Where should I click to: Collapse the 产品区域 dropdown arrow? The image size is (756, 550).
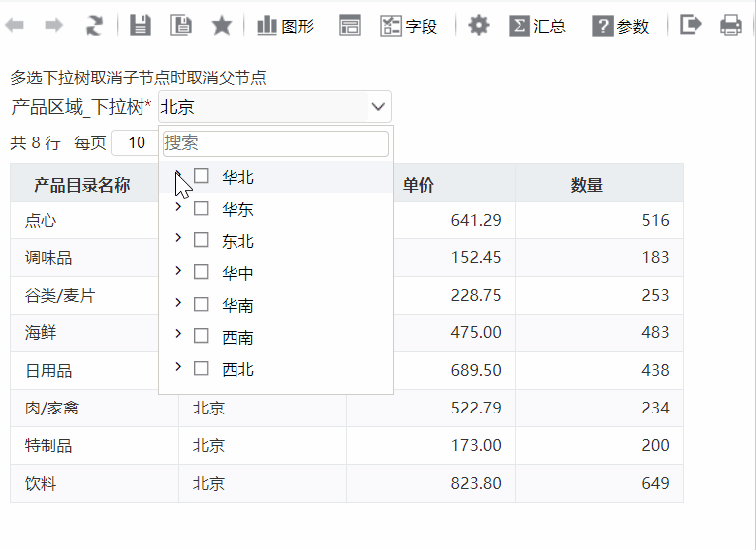[378, 106]
